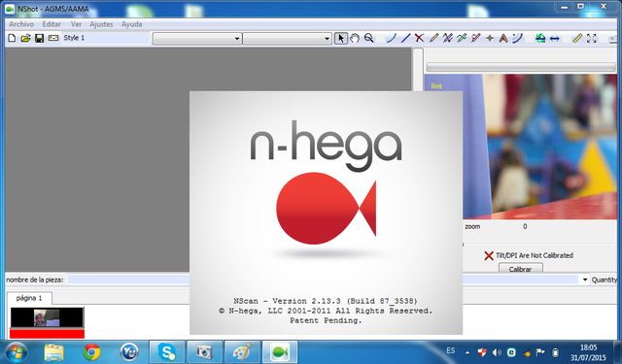
Task: Click the blue horizontal flip arrows icon
Action: click(x=555, y=38)
